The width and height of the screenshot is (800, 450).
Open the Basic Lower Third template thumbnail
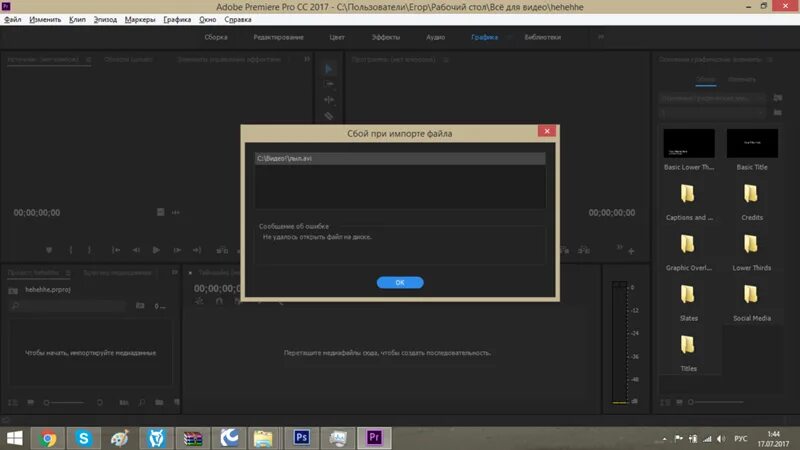click(x=689, y=143)
